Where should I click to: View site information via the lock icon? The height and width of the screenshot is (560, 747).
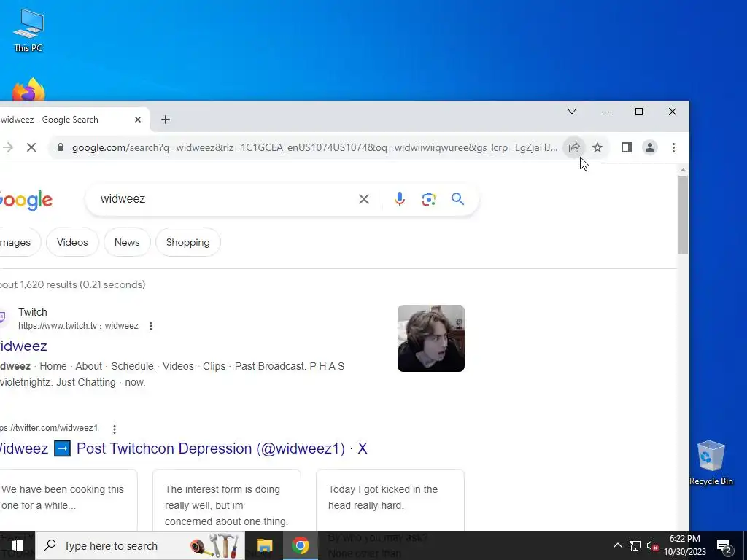(61, 147)
